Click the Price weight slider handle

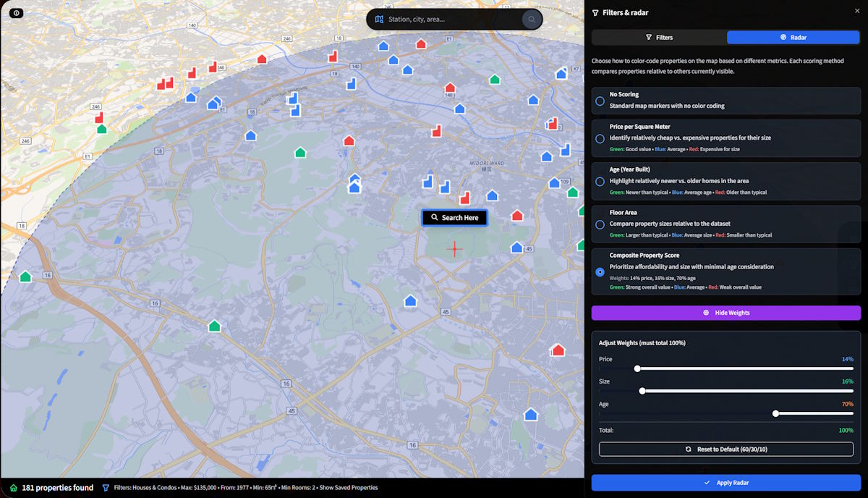point(637,368)
